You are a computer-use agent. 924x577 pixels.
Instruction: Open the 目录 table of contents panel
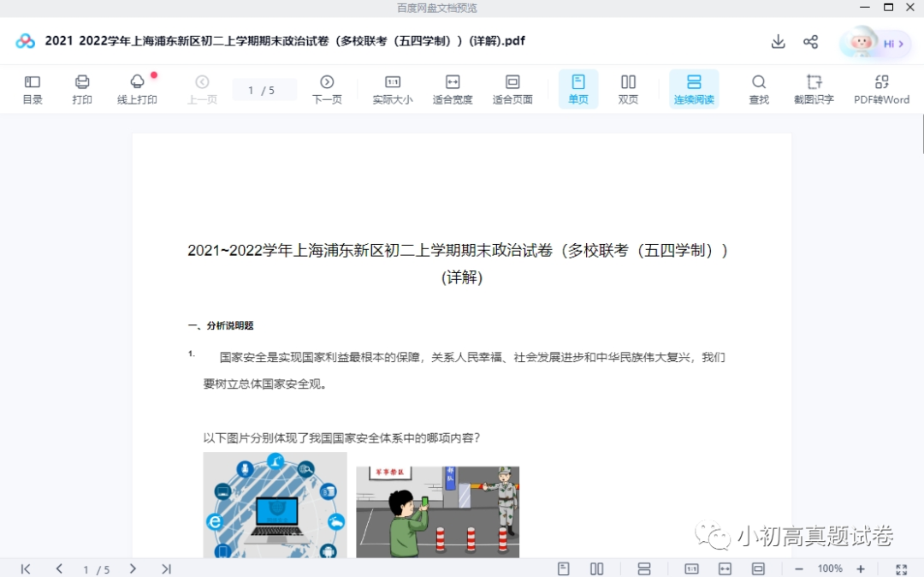[33, 89]
